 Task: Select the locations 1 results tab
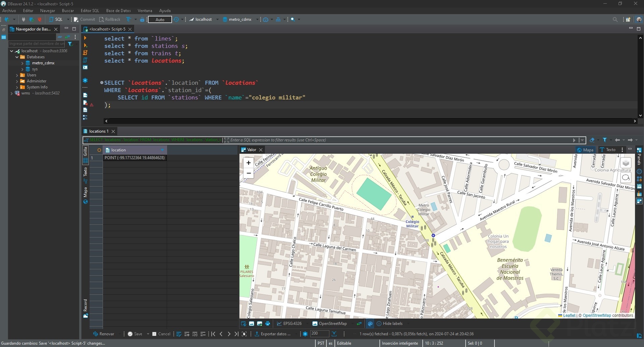[99, 131]
